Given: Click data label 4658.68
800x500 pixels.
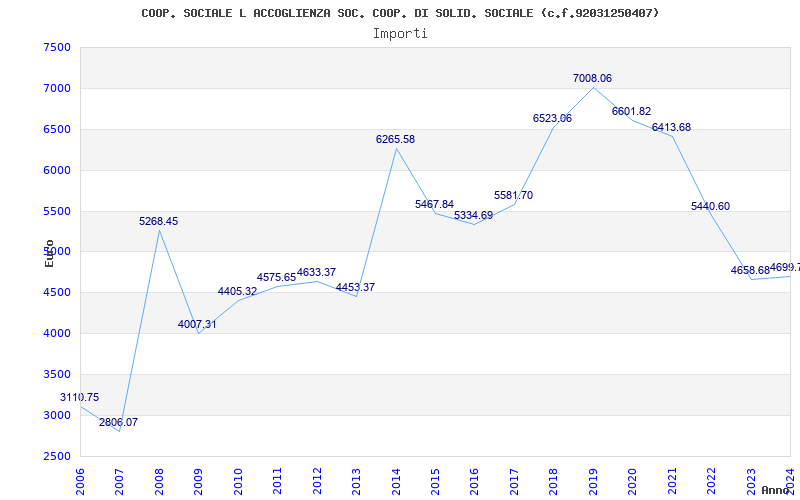Looking at the screenshot, I should pos(750,270).
